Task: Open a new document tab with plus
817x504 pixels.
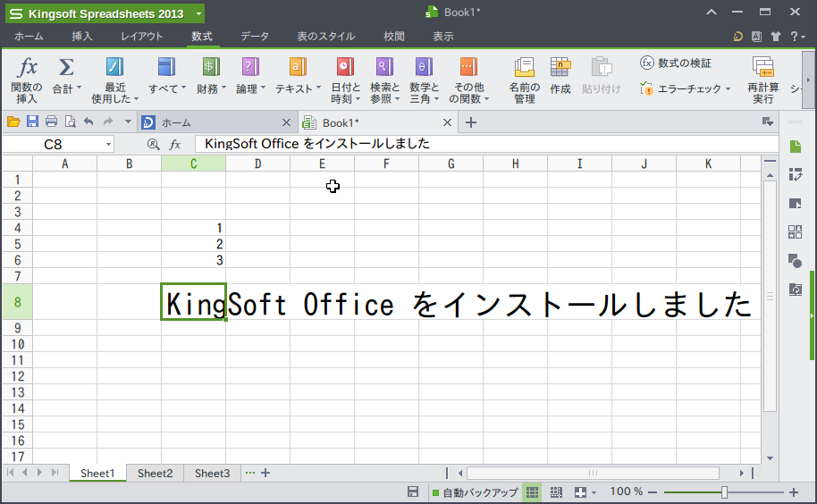Action: click(x=470, y=122)
